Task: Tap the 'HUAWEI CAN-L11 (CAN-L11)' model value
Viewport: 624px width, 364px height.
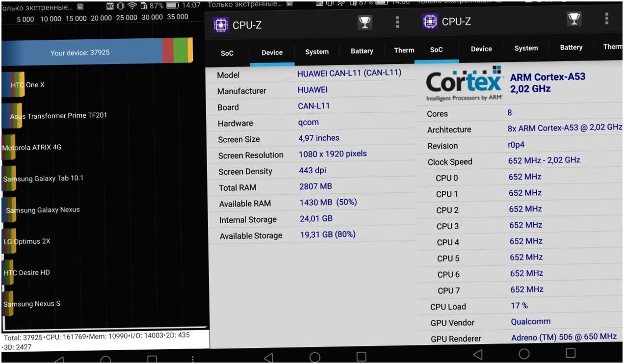Action: point(349,73)
